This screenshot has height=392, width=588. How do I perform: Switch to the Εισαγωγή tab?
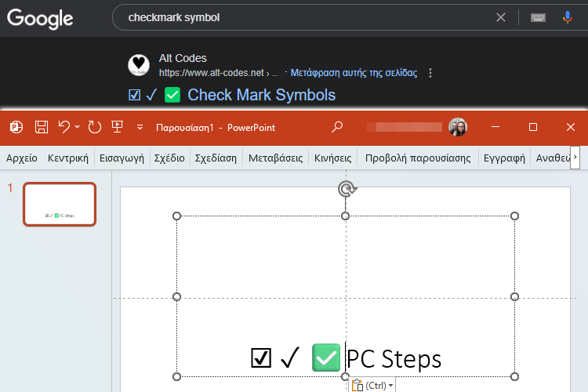122,158
